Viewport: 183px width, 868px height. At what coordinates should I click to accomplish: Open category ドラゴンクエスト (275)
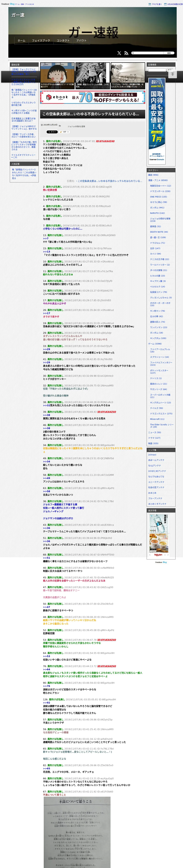(x=161, y=413)
